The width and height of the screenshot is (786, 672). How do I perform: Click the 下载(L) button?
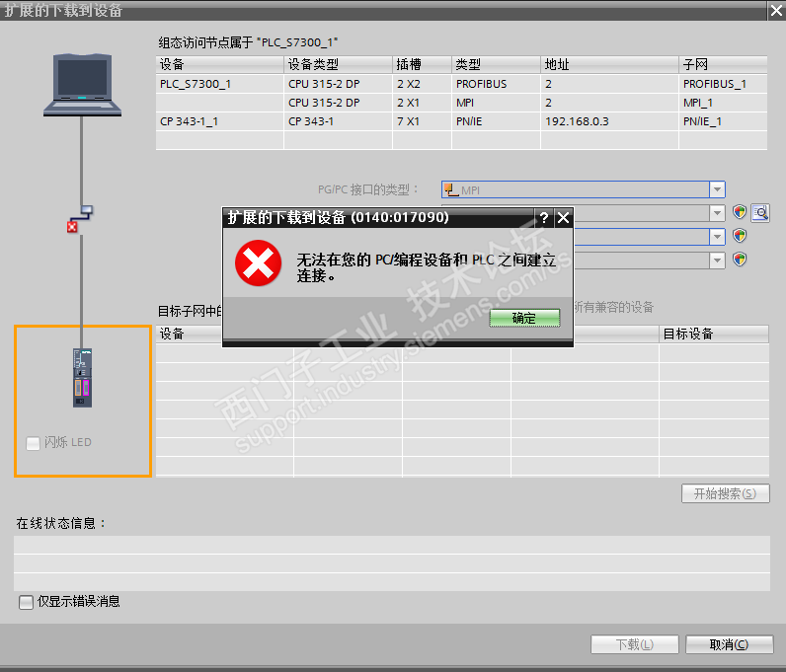tap(635, 644)
